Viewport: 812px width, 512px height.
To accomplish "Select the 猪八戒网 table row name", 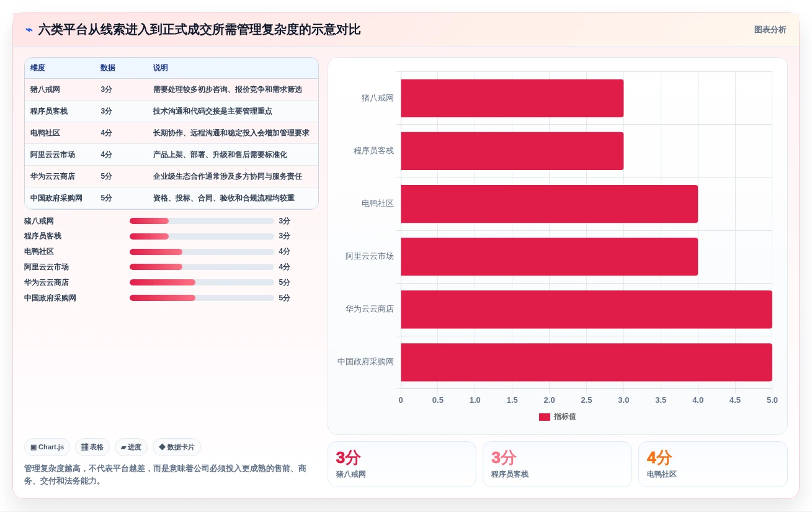I will (45, 89).
